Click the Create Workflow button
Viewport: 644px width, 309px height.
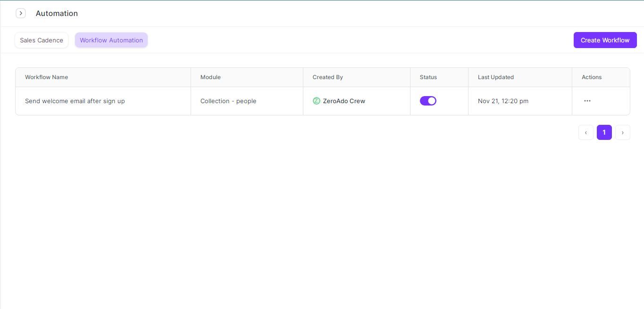605,40
